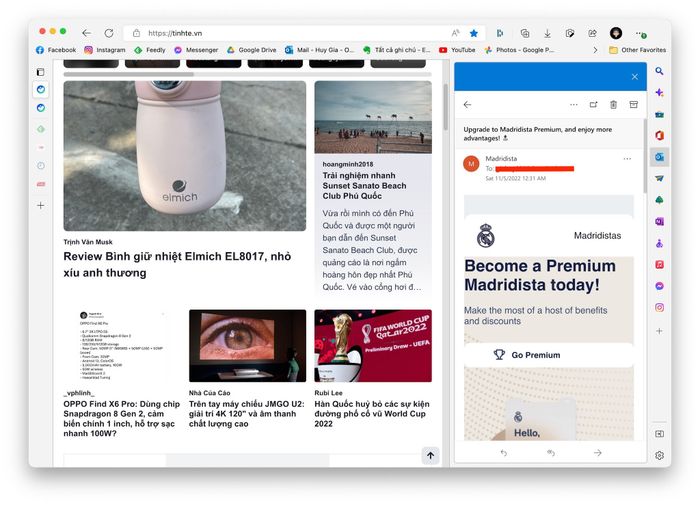The height and width of the screenshot is (505, 700).
Task: Open the red music sidebar icon
Action: point(659,265)
